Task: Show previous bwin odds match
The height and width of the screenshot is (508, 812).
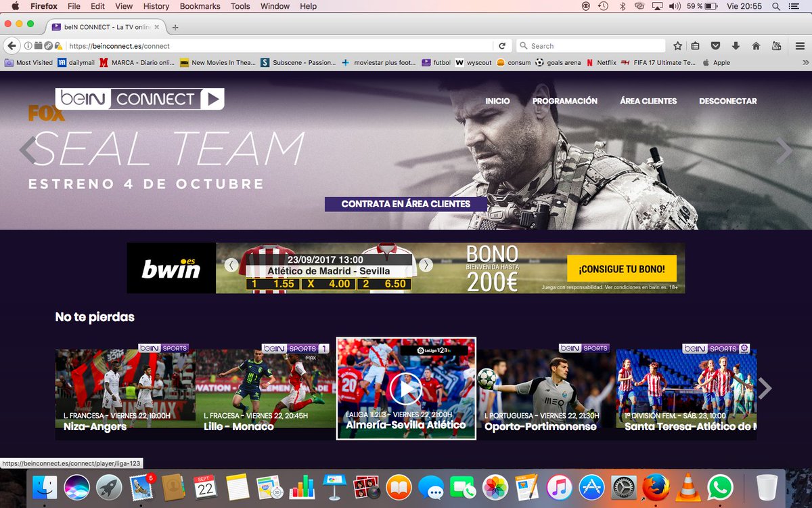Action: click(231, 265)
